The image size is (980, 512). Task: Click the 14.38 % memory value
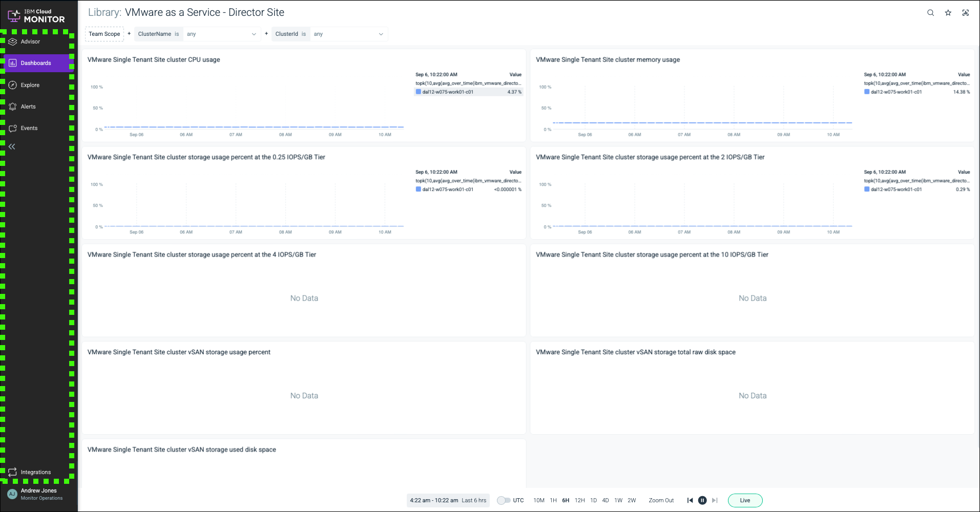tap(961, 92)
